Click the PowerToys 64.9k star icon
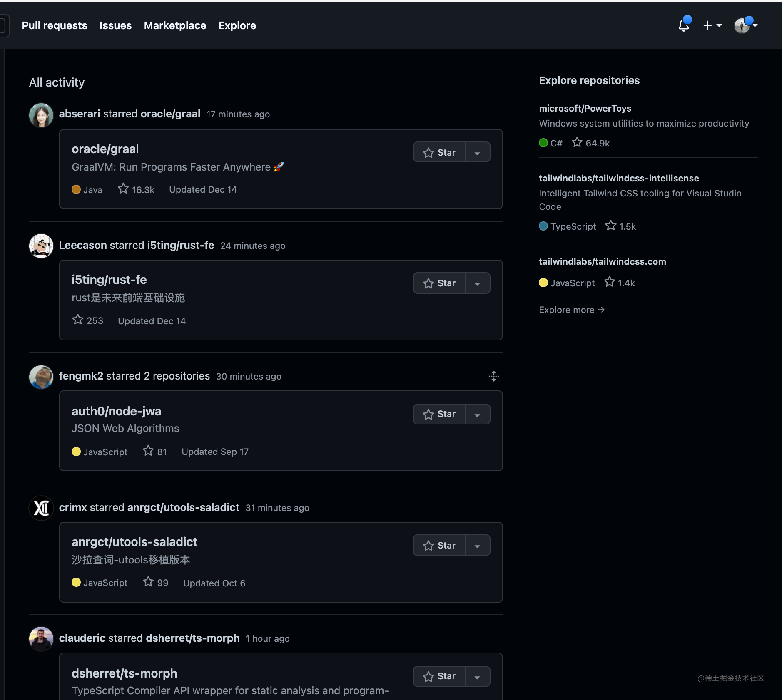 (577, 142)
